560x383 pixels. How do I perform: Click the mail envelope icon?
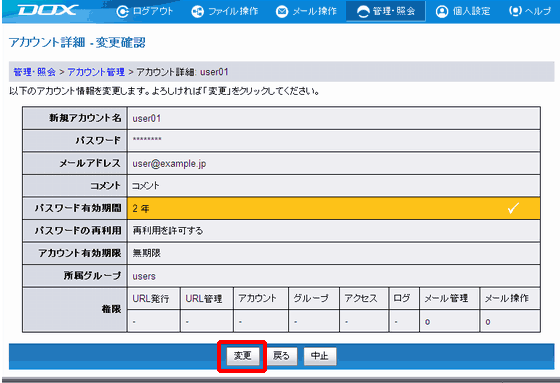[282, 11]
